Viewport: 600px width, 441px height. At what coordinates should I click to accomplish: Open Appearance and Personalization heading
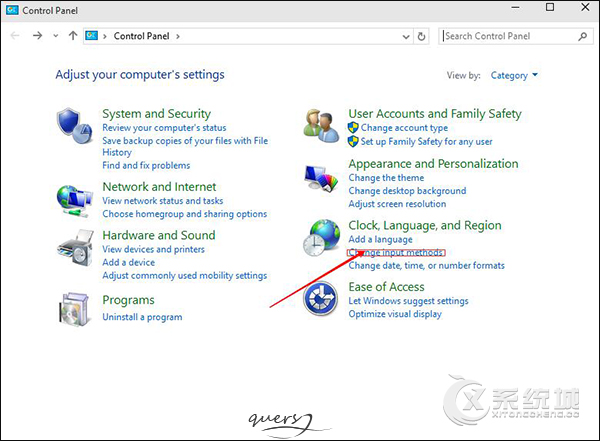(433, 164)
